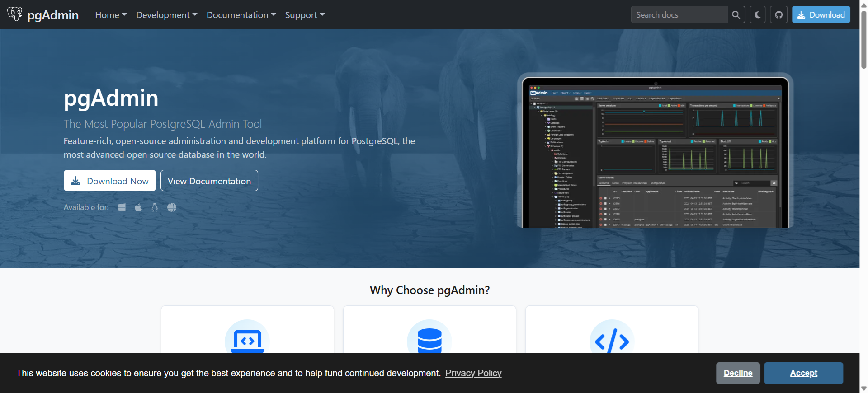Click the Download button in navbar
The image size is (868, 393).
821,15
